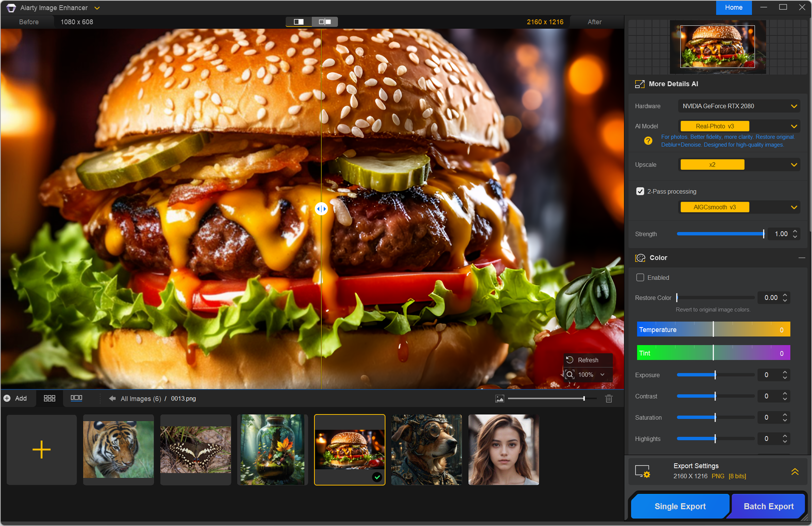Screen dimensions: 812x526
Task: Click the Restore Color slider
Action: point(716,298)
